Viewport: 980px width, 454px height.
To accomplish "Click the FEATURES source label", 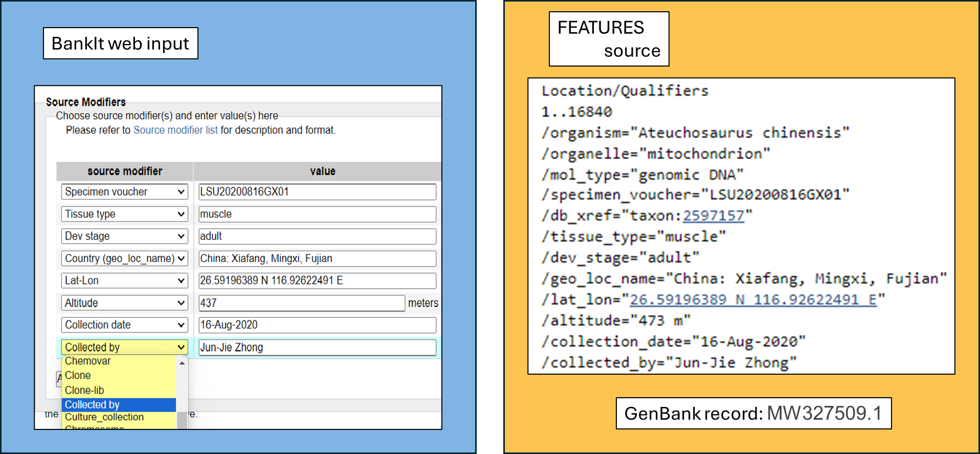I will click(609, 39).
